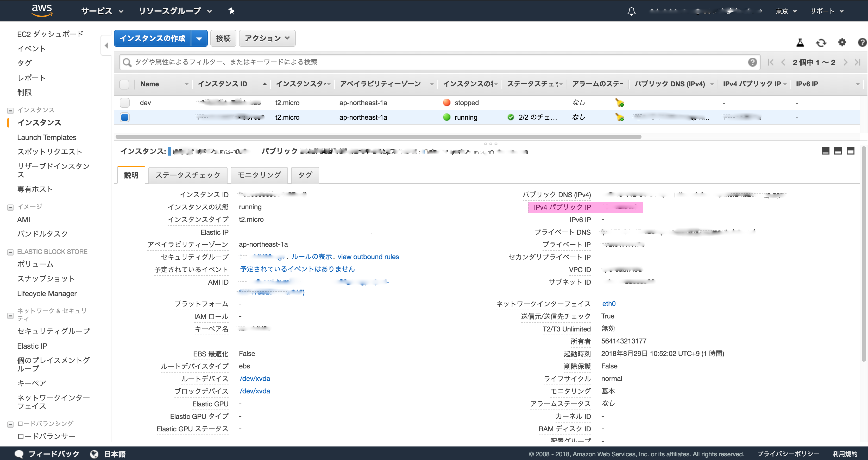The height and width of the screenshot is (460, 868).
Task: Open the view outbound rules link
Action: pyautogui.click(x=368, y=257)
